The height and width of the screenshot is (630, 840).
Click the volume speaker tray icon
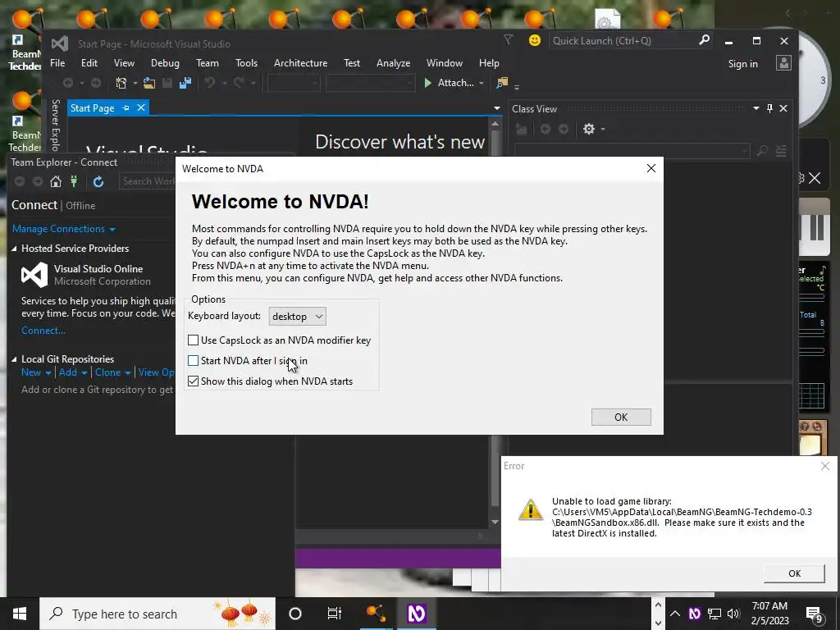(x=733, y=614)
